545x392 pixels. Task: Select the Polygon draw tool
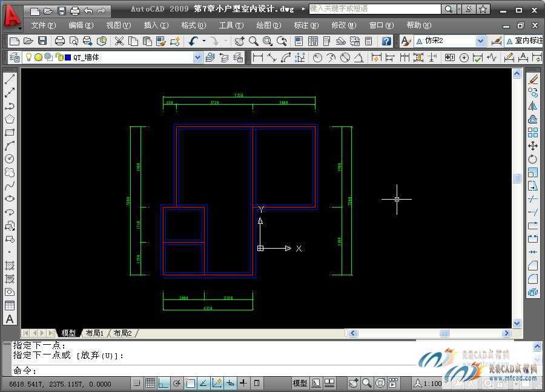(x=10, y=119)
